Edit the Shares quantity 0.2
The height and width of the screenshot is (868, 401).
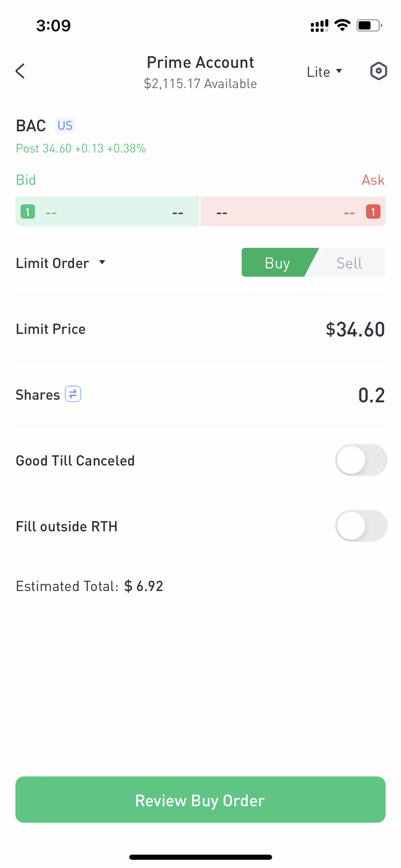pyautogui.click(x=372, y=395)
